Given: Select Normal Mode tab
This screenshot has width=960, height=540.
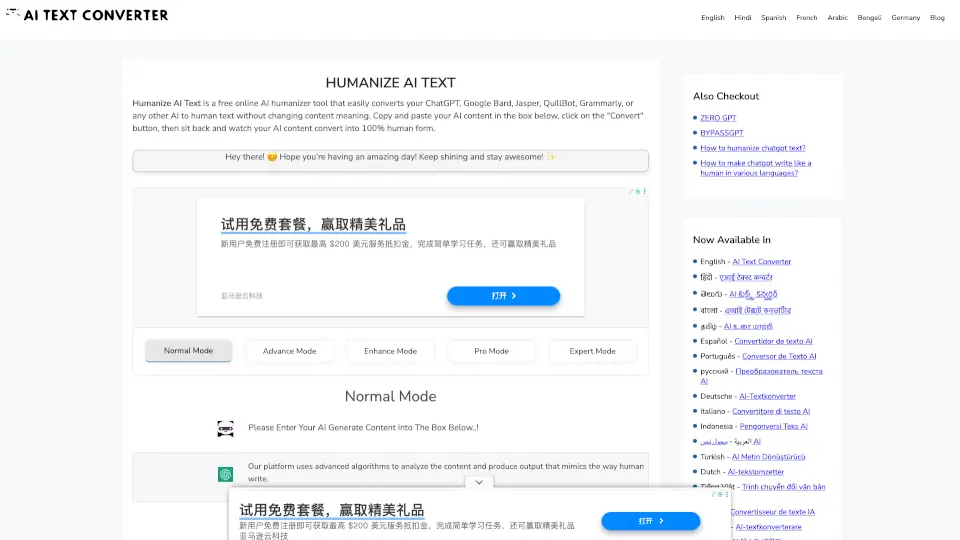Looking at the screenshot, I should [x=188, y=351].
